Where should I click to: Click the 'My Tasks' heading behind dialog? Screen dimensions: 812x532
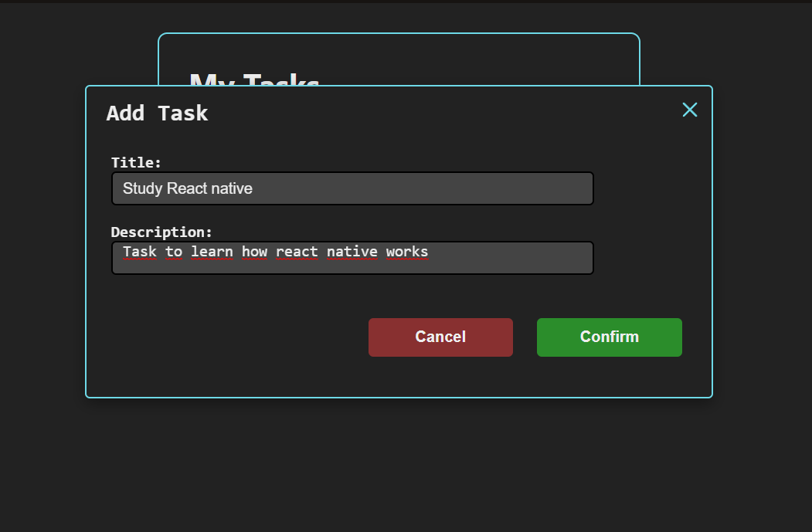pyautogui.click(x=254, y=80)
